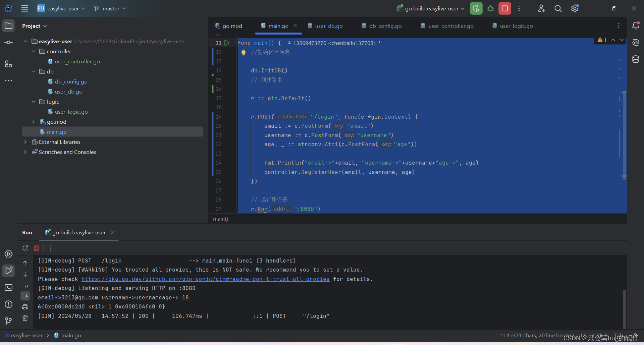Open user_db.go in project tree

pyautogui.click(x=68, y=92)
